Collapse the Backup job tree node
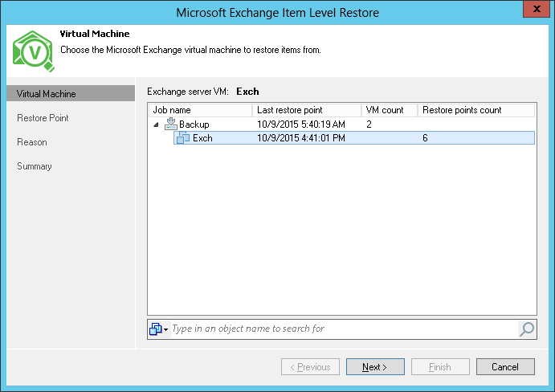This screenshot has height=392, width=555. (156, 125)
